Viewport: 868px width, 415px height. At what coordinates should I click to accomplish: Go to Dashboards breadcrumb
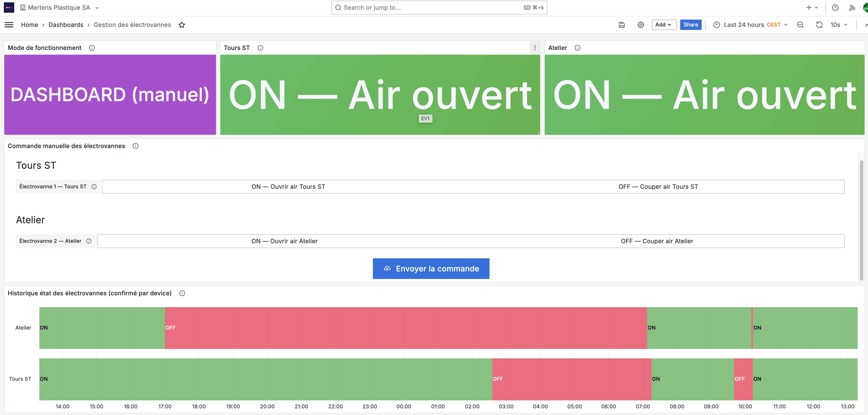tap(66, 25)
